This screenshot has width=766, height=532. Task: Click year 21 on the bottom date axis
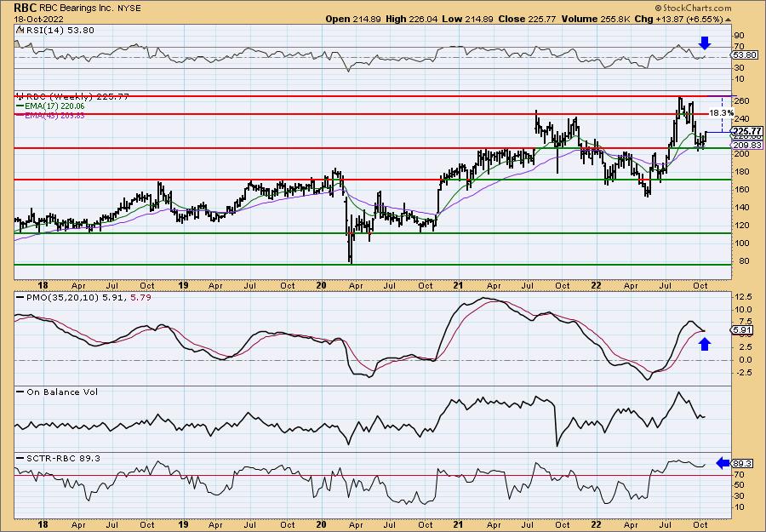click(x=458, y=525)
